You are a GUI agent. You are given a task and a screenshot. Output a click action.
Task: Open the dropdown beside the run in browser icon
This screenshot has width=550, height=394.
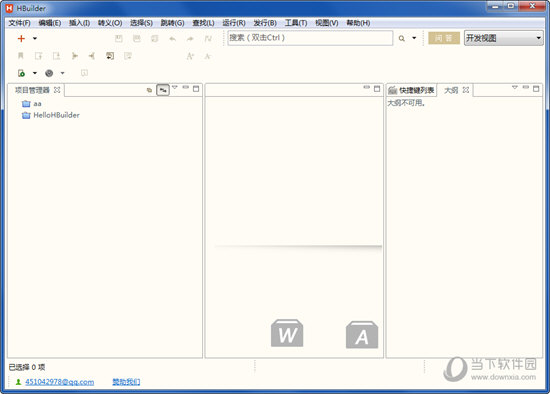pyautogui.click(x=35, y=73)
